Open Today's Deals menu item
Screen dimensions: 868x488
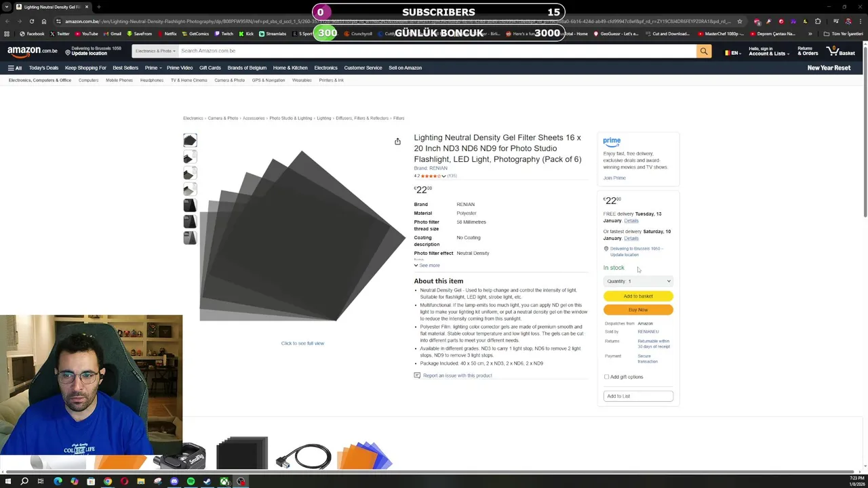click(x=43, y=68)
